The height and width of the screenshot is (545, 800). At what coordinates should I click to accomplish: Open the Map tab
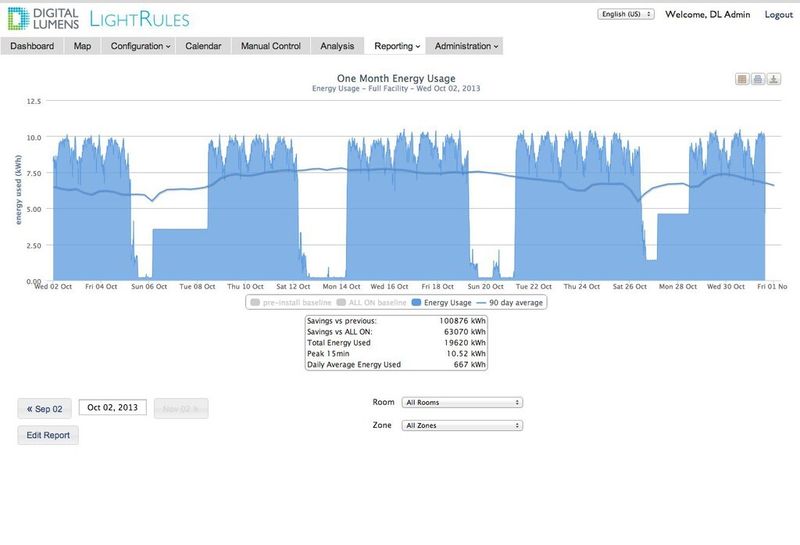point(82,46)
